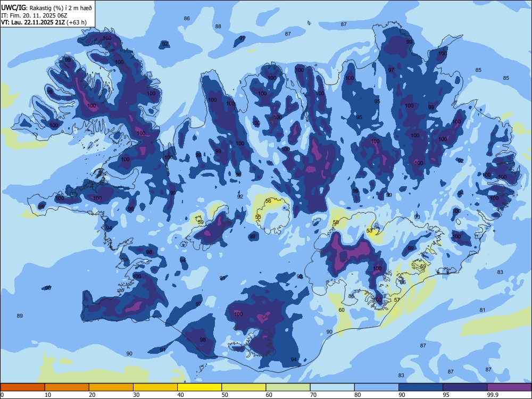This screenshot has height=399, width=532.
Task: Click the '40' tick label on the color scale
Action: coord(181,395)
